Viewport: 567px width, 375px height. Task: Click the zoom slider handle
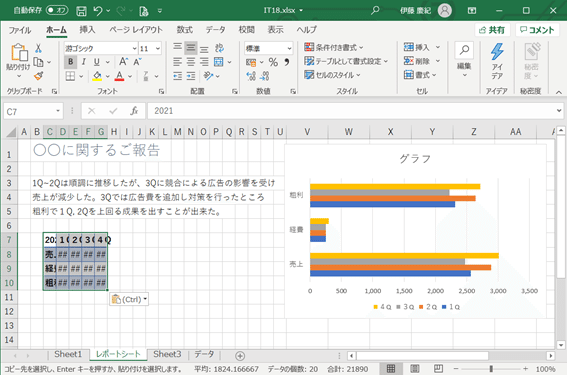point(491,369)
